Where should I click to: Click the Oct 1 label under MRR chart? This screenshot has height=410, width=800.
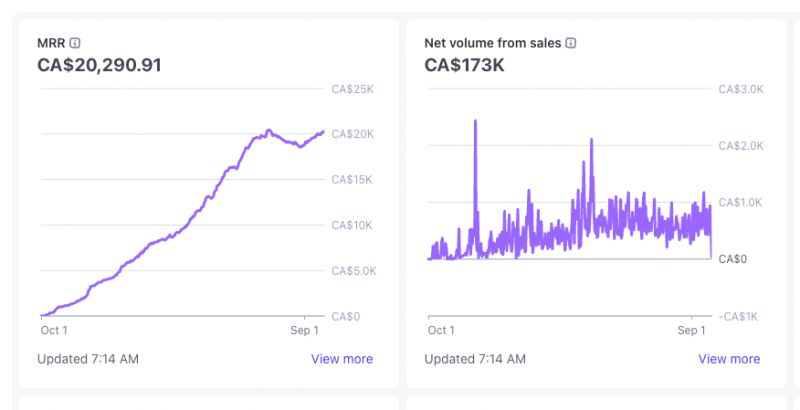[54, 330]
